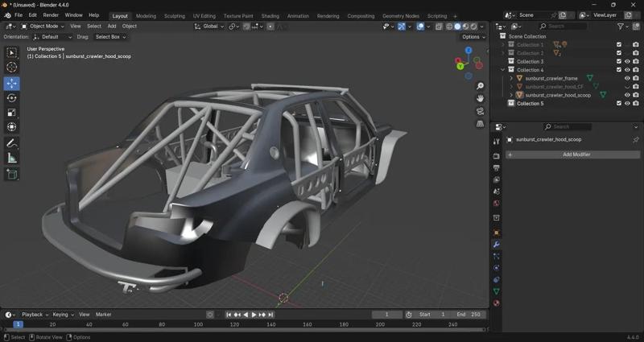Activate the Rotate tool
The image size is (644, 342).
pyautogui.click(x=12, y=98)
